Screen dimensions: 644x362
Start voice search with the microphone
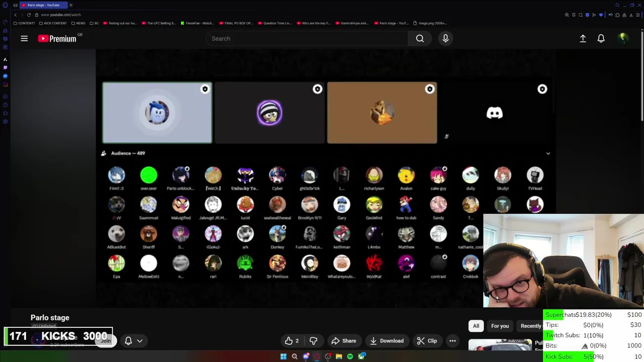[445, 39]
